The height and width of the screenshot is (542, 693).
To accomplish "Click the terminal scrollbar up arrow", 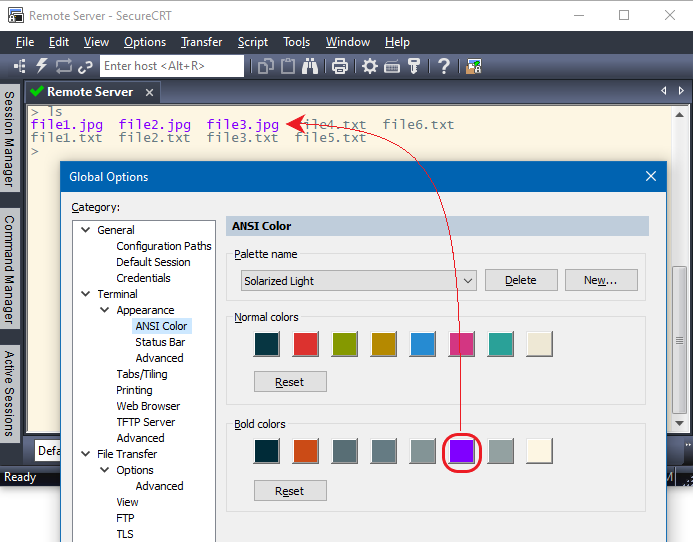I will (x=679, y=115).
